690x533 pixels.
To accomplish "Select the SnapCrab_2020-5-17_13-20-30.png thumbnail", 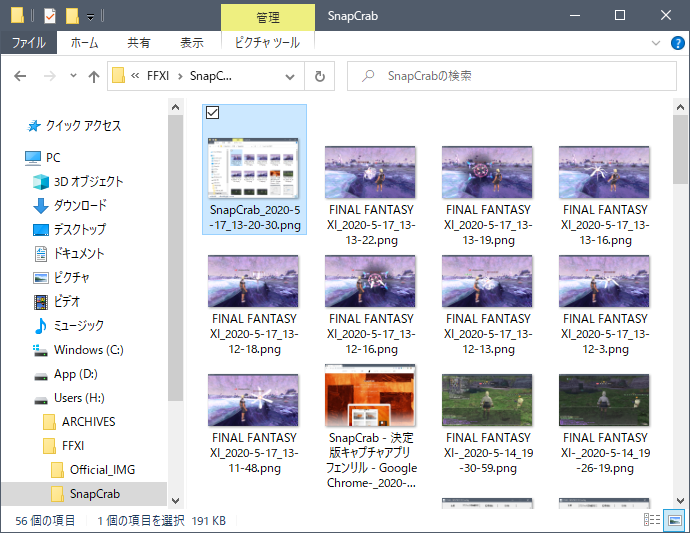I will (253, 168).
